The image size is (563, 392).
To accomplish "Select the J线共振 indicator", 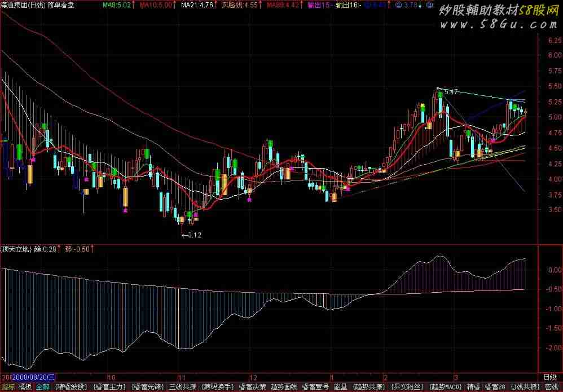I will coord(524,387).
